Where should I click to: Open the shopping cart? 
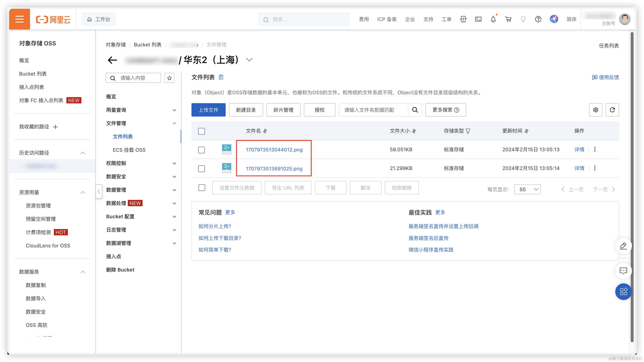pos(508,19)
